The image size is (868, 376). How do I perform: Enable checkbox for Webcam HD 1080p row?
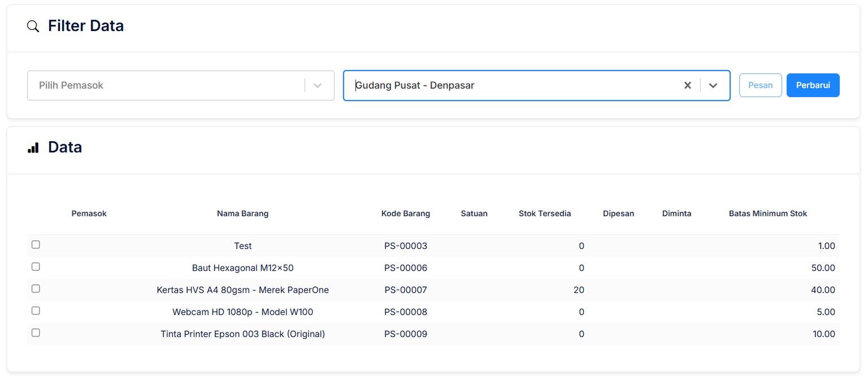point(36,311)
